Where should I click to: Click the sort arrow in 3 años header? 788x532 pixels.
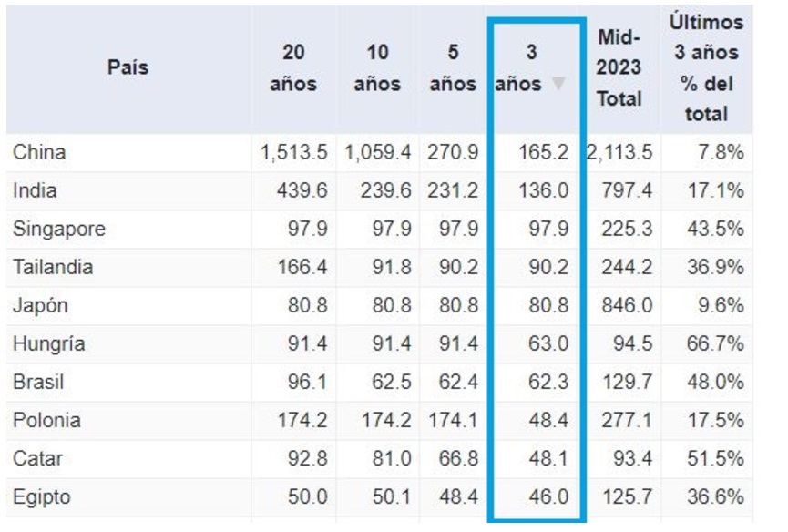coord(558,84)
